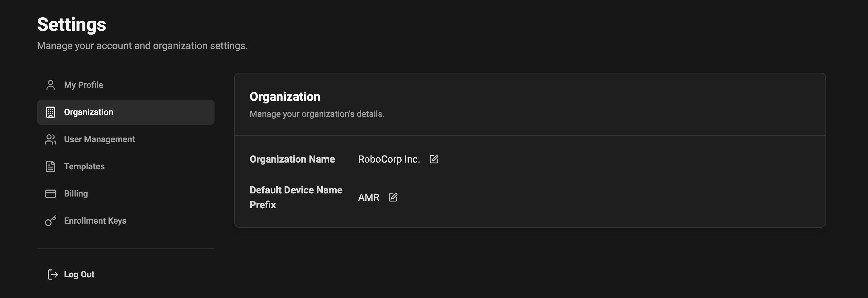This screenshot has width=868, height=298.
Task: Click the Organization building icon
Action: tap(50, 112)
